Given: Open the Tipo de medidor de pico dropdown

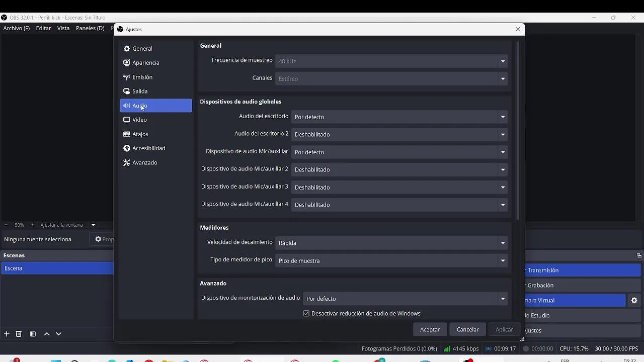Looking at the screenshot, I should pyautogui.click(x=391, y=260).
